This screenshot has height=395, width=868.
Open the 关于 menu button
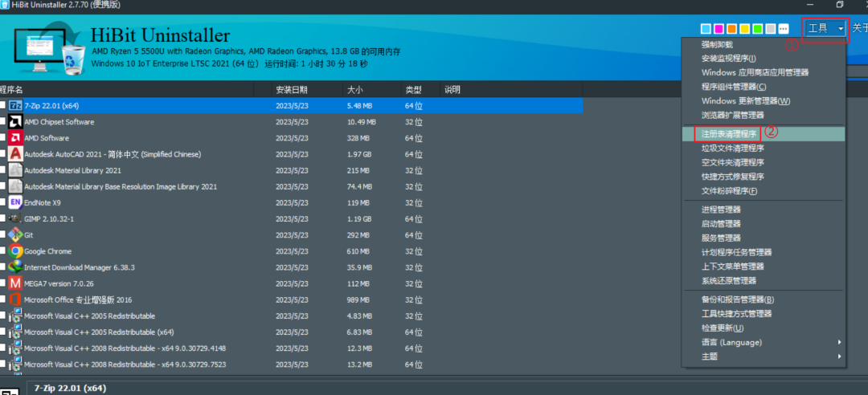coord(860,28)
